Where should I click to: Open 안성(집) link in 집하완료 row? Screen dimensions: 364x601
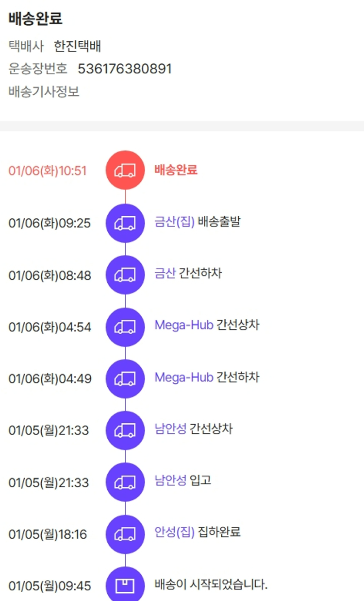click(174, 532)
